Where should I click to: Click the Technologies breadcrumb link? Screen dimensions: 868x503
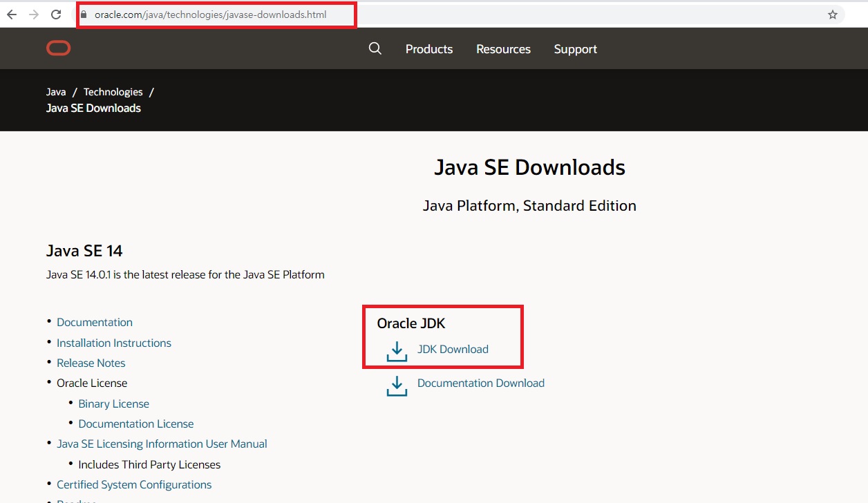[x=113, y=92]
